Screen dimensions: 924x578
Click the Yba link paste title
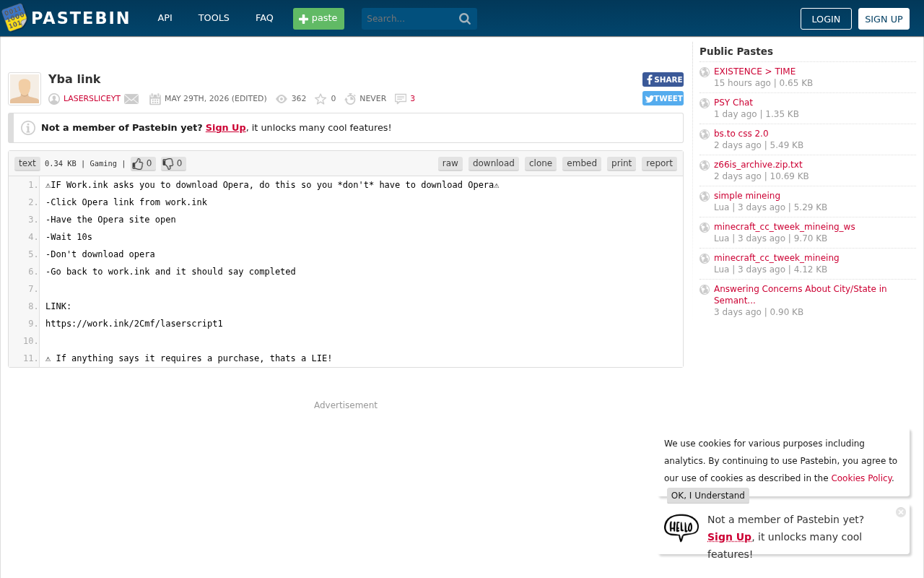[x=74, y=79]
